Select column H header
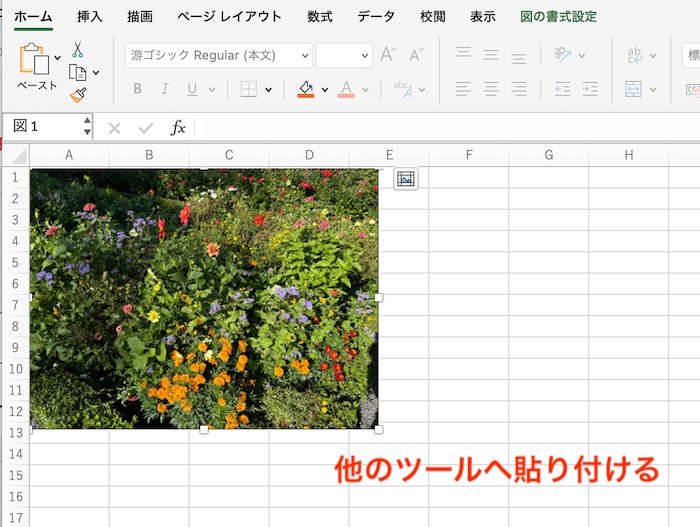 pos(629,155)
